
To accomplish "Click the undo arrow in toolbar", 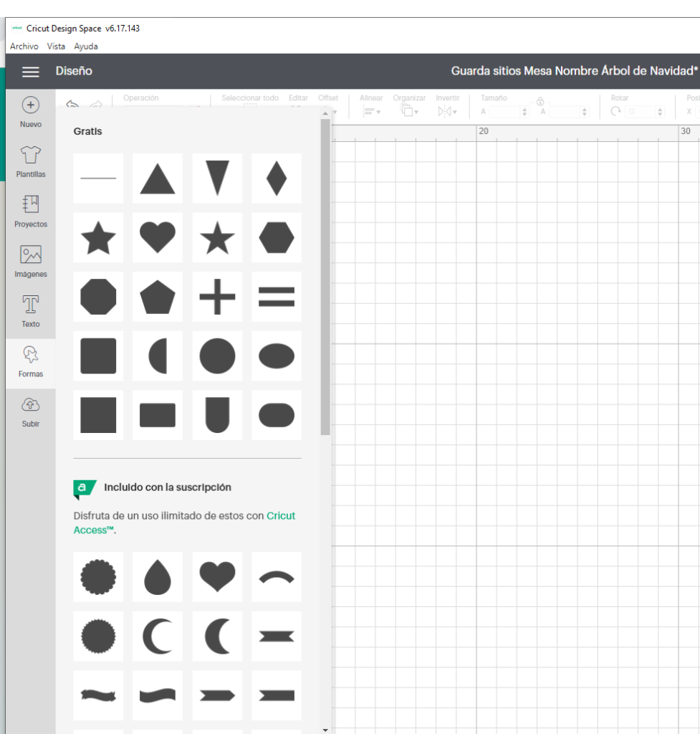I will (x=72, y=103).
